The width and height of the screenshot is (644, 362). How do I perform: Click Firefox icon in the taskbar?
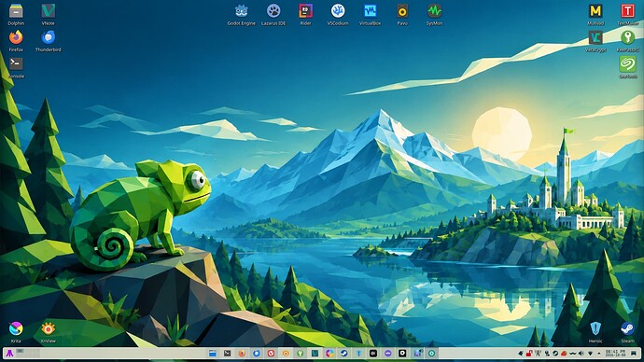tap(242, 354)
